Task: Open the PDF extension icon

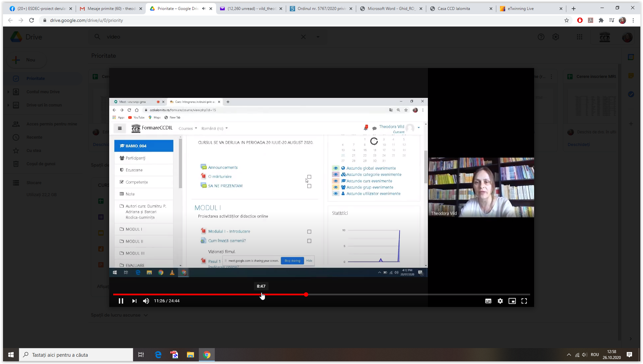Action: [591, 20]
